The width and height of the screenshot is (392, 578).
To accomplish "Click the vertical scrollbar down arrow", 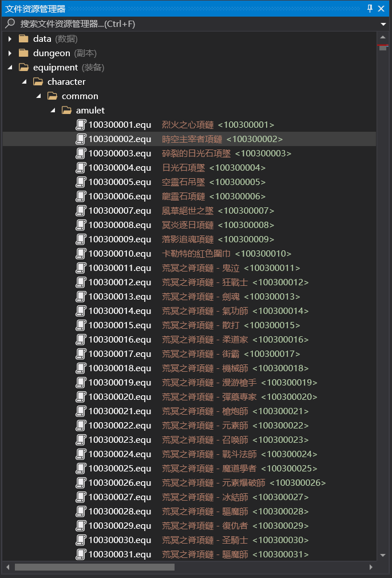I will pos(383,555).
